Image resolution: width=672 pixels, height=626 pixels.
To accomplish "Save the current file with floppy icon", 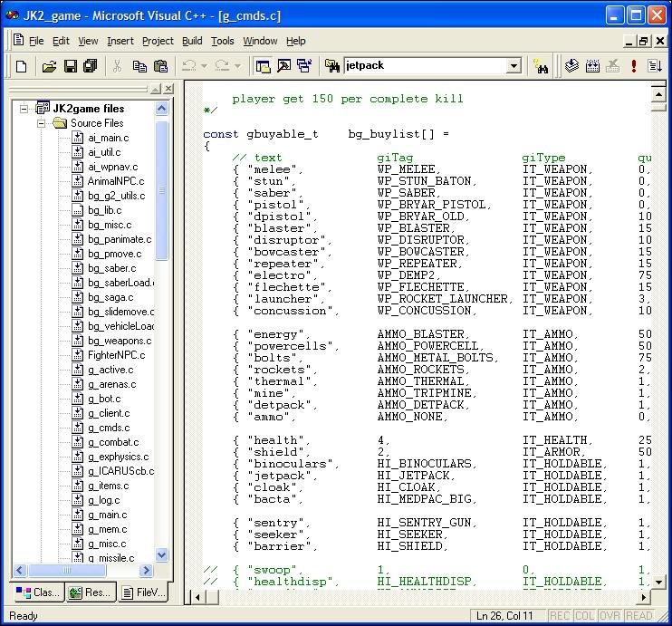I will [70, 66].
